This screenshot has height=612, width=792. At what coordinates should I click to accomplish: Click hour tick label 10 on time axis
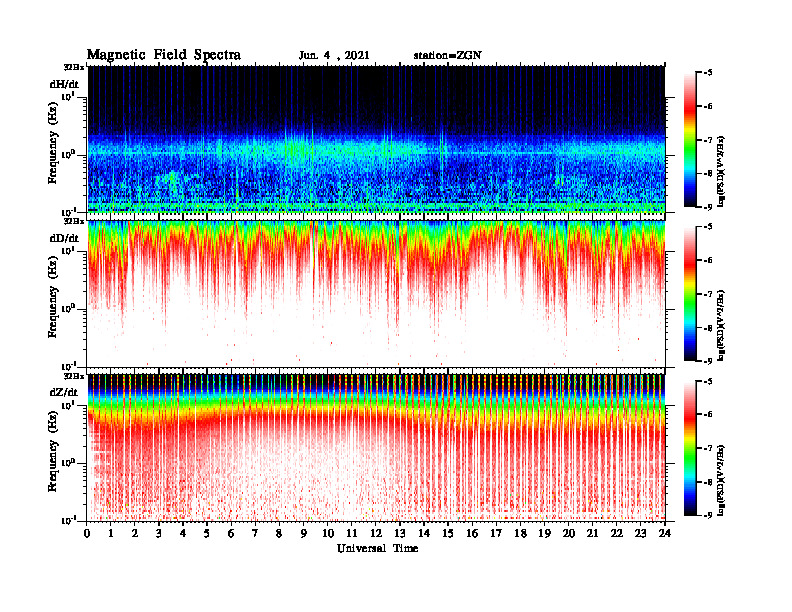(x=328, y=533)
